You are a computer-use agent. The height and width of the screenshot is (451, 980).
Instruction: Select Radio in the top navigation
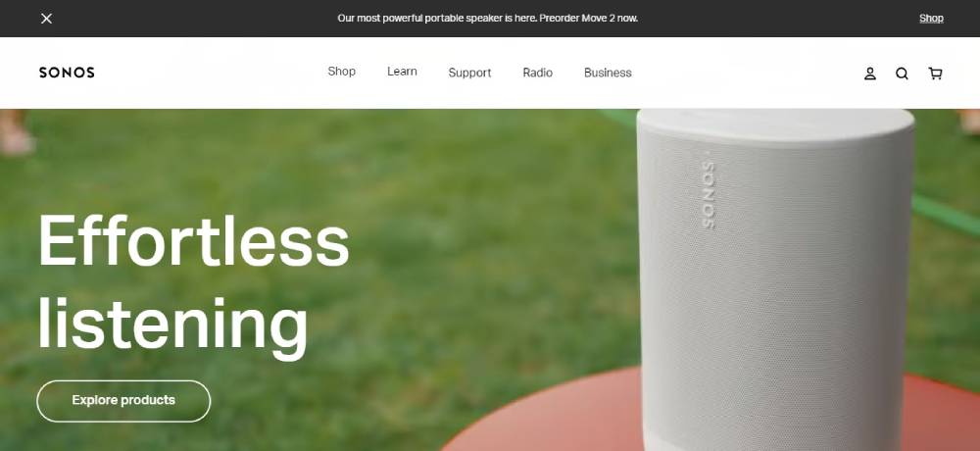(x=537, y=73)
